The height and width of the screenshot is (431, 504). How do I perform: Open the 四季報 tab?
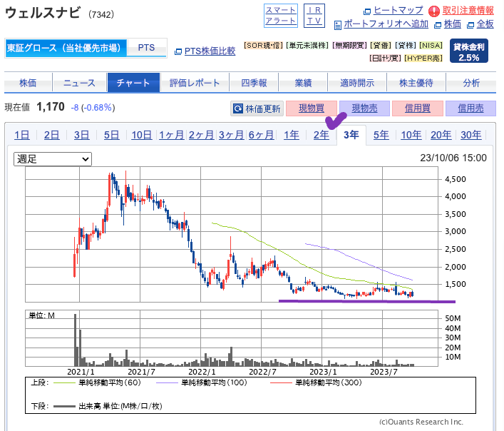254,83
